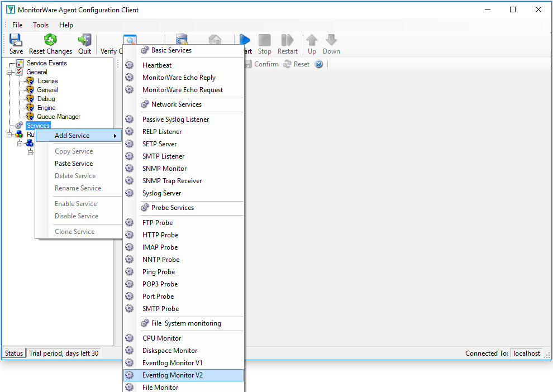Viewport: 553px width, 392px height.
Task: Click the gear icon beside Heartbeat
Action: (130, 65)
